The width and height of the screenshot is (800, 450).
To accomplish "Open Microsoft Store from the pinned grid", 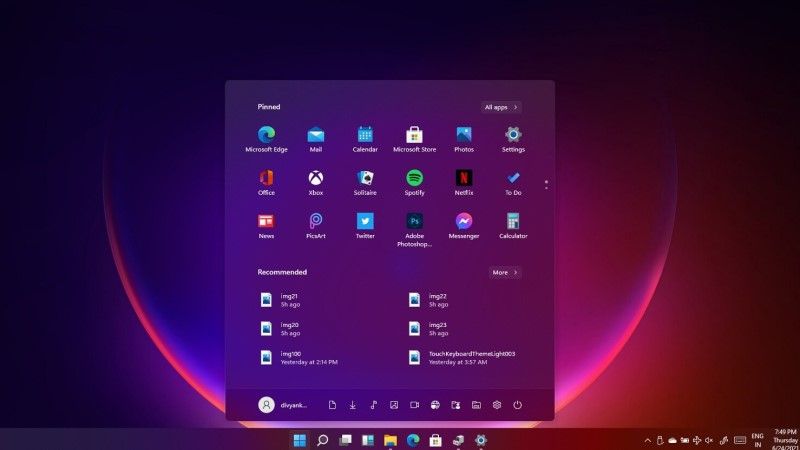I will click(414, 139).
